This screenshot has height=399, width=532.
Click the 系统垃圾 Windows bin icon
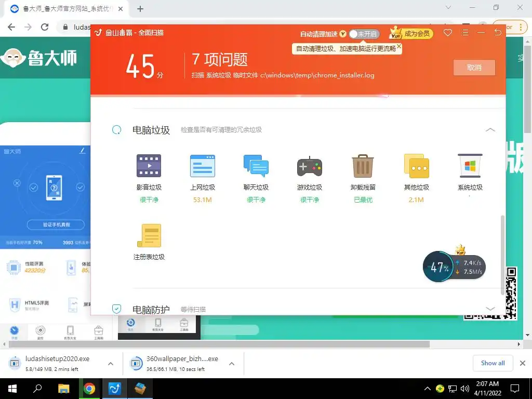[470, 166]
